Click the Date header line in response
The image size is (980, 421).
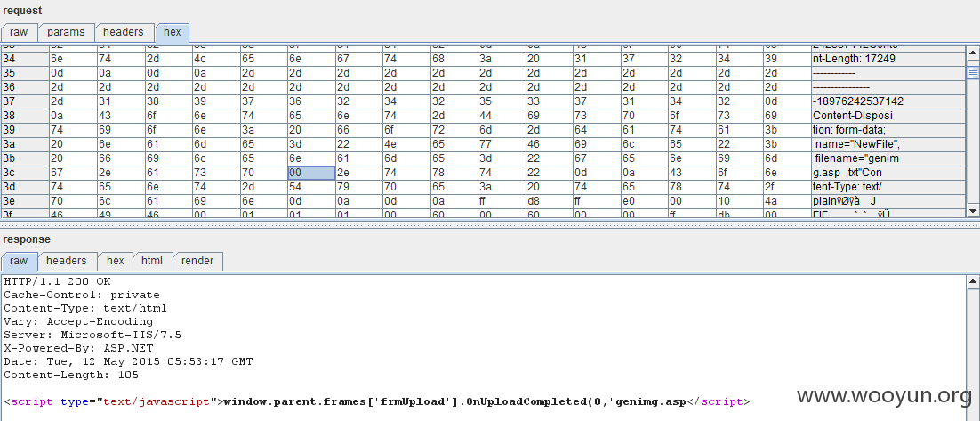[x=128, y=361]
